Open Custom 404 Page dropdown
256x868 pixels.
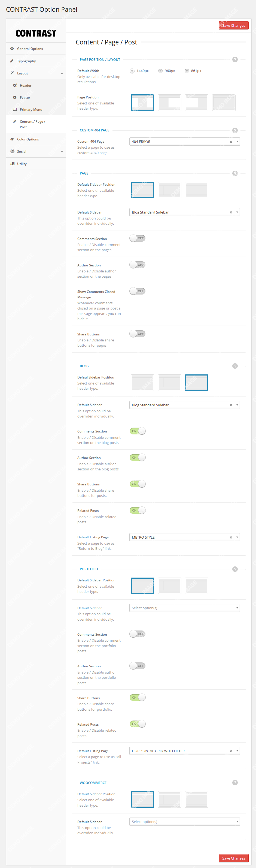185,142
